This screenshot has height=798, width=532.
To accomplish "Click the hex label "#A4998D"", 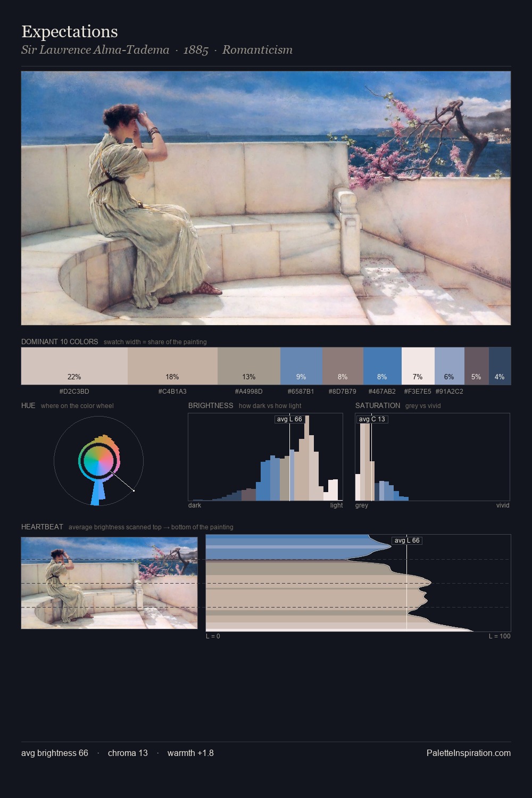I will (249, 392).
